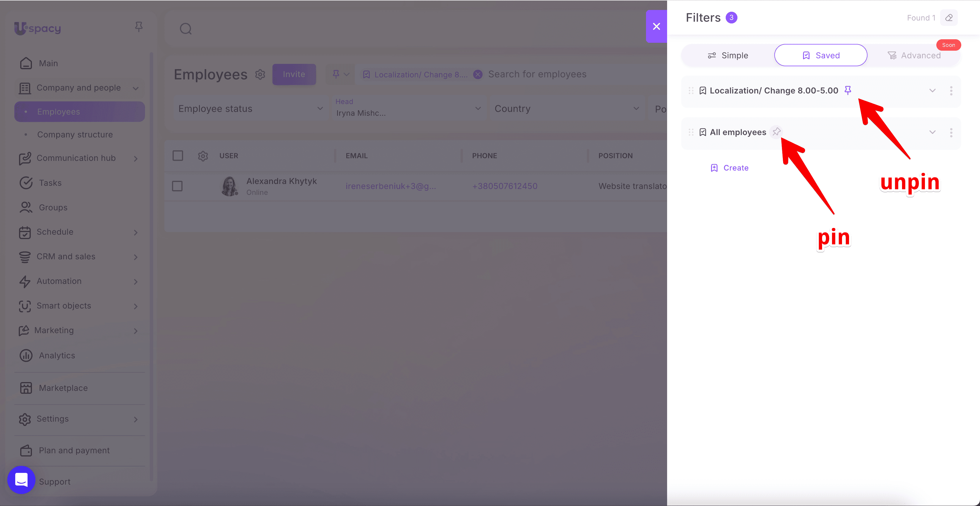Select the Alexandra Khytyk row checkbox
Viewport: 980px width, 506px height.
[x=177, y=186]
